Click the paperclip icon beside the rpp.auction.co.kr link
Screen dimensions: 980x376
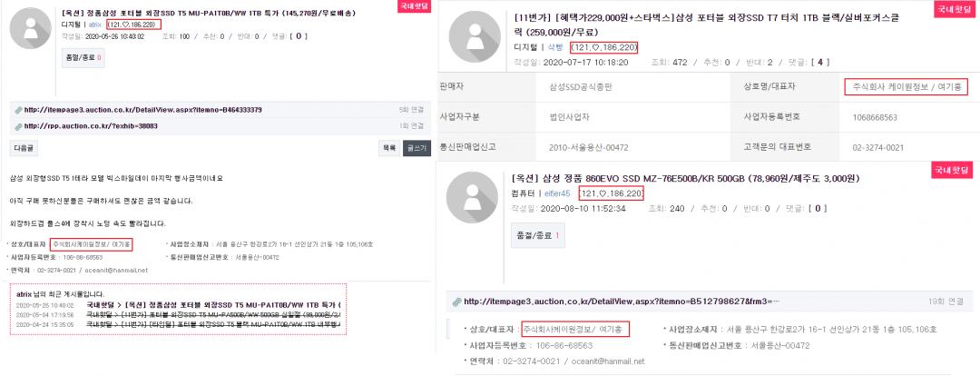tap(18, 125)
